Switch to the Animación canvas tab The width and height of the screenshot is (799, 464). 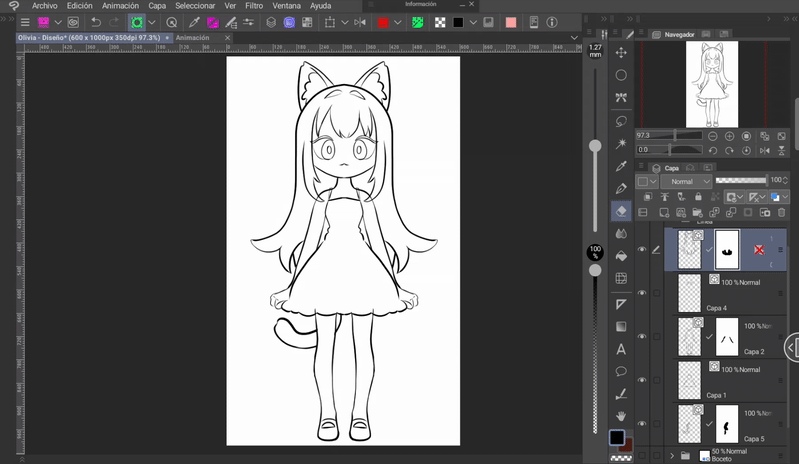[x=193, y=38]
